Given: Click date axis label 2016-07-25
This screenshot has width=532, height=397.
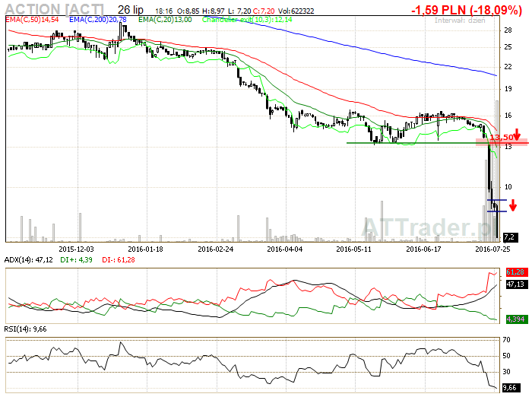Looking at the screenshot, I should [492, 249].
